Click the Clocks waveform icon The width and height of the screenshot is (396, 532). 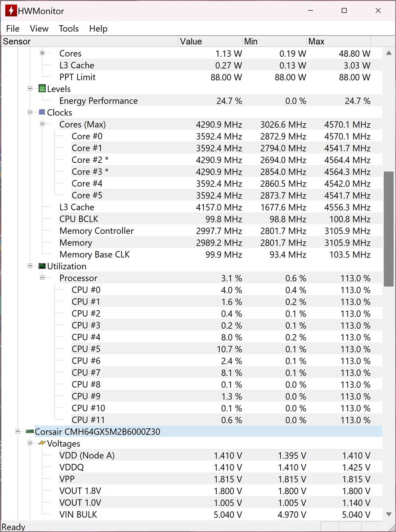[x=42, y=113]
